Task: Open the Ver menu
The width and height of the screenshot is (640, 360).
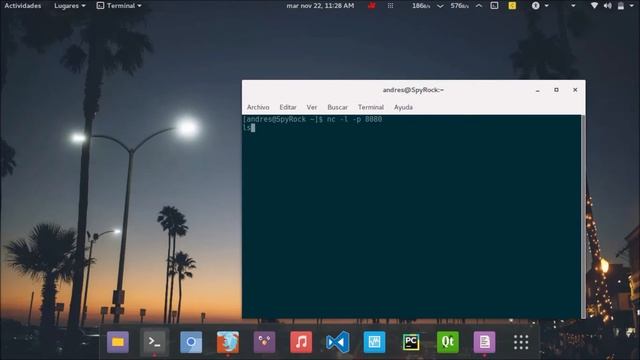Action: 312,107
